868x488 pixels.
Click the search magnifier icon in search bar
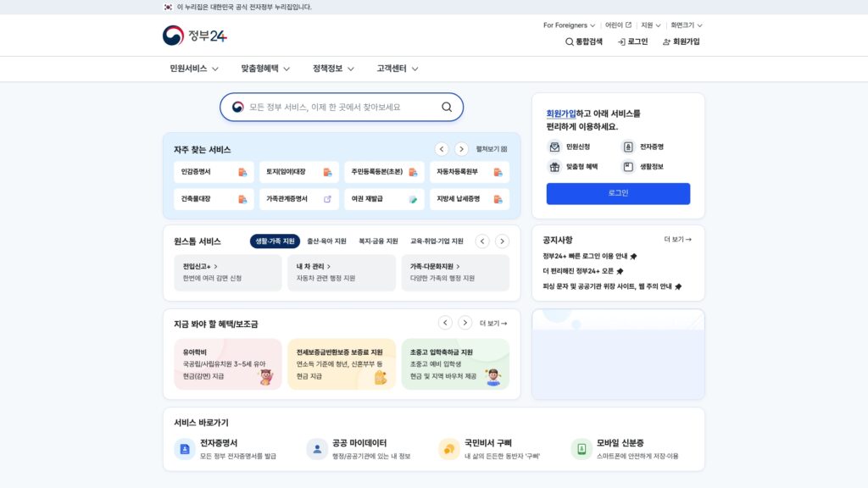point(447,108)
